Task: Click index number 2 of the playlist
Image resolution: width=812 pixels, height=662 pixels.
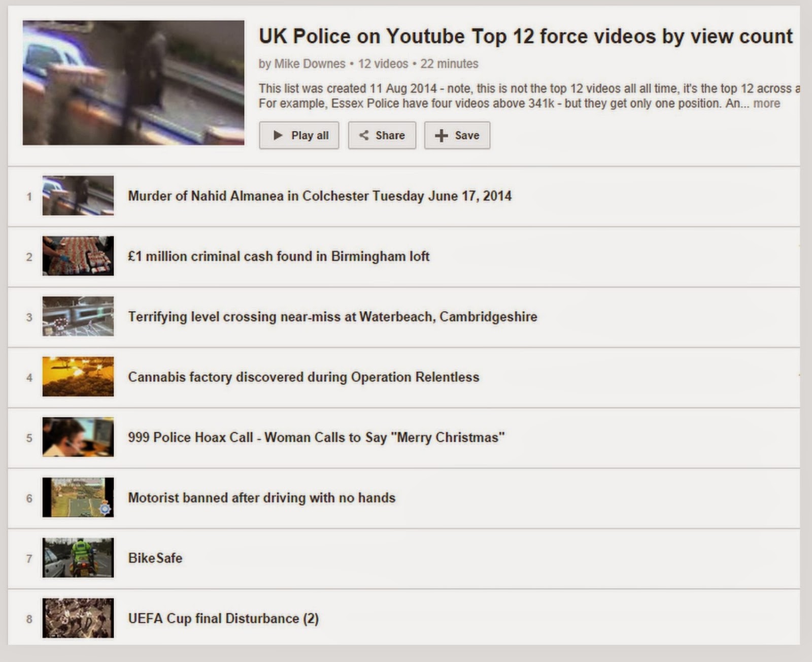Action: pos(29,257)
